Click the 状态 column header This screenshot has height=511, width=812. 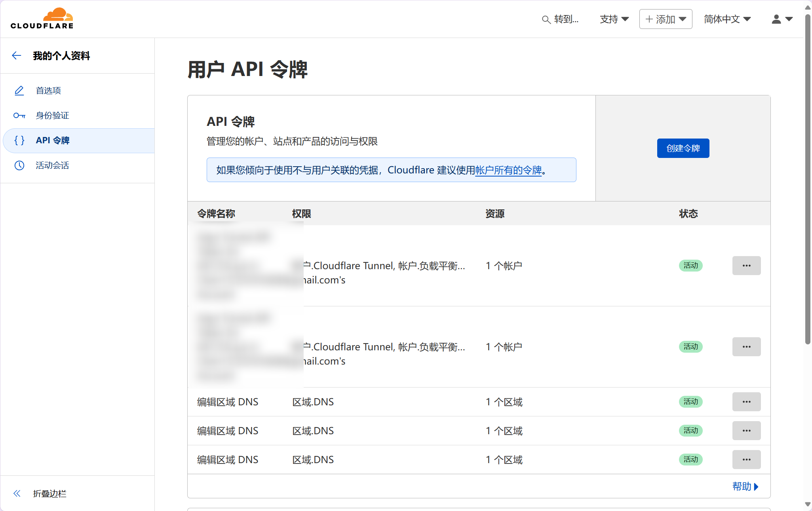[688, 214]
